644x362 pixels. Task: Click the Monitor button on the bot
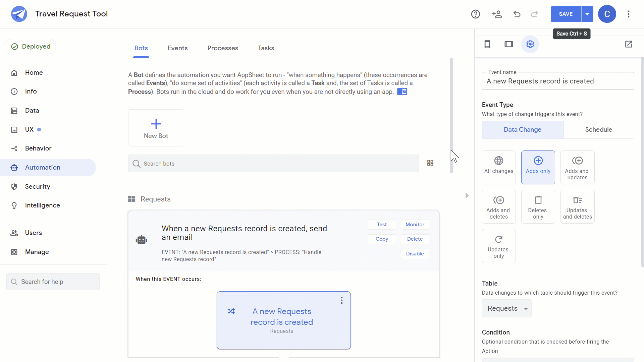[x=415, y=224]
